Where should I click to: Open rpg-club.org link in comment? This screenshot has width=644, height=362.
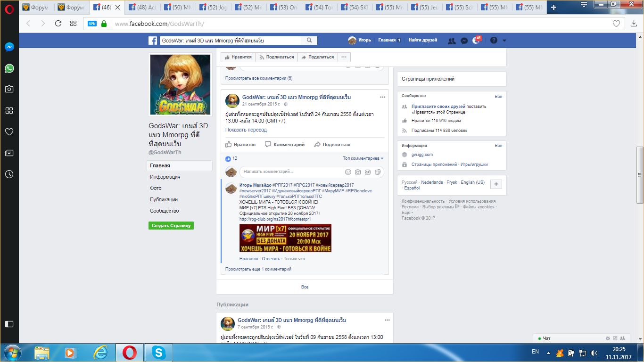(275, 219)
